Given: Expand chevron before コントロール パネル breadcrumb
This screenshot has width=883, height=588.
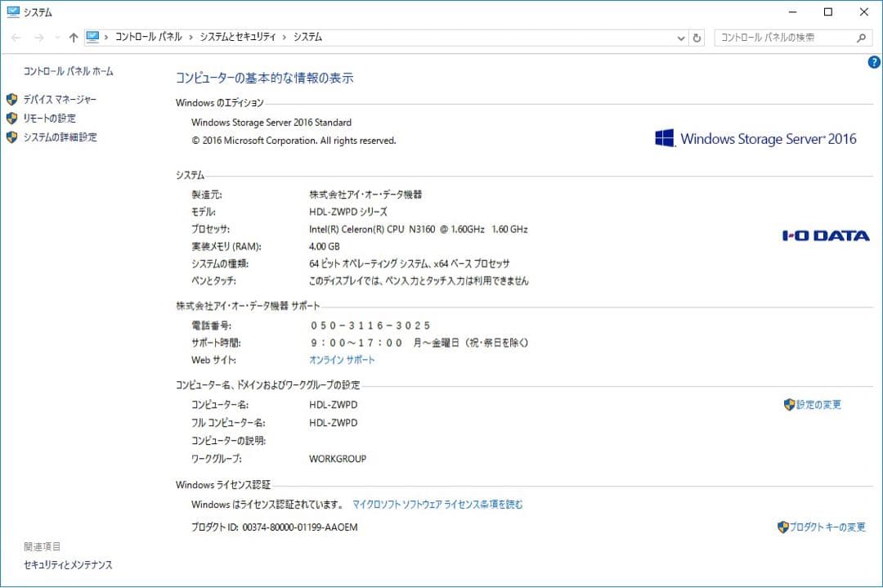Looking at the screenshot, I should [106, 38].
